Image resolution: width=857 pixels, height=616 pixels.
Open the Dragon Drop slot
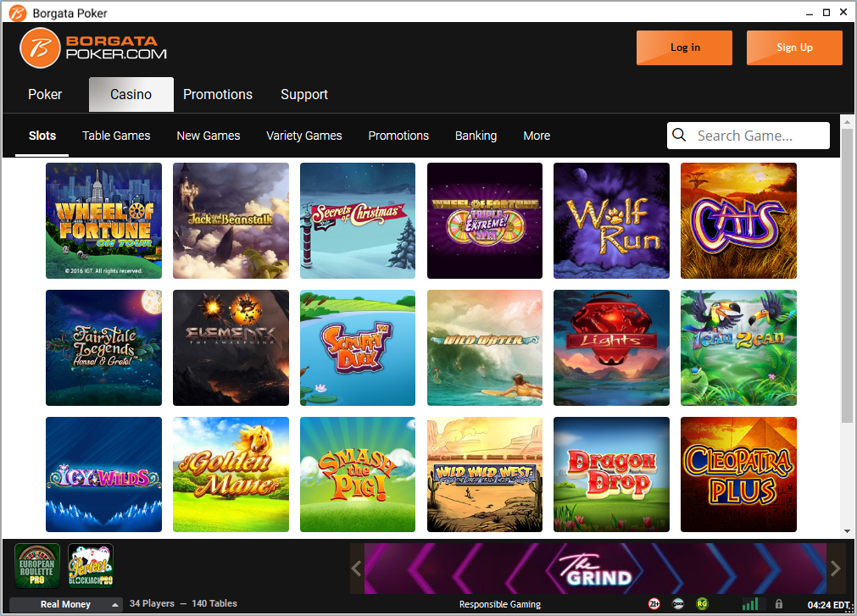(x=611, y=474)
